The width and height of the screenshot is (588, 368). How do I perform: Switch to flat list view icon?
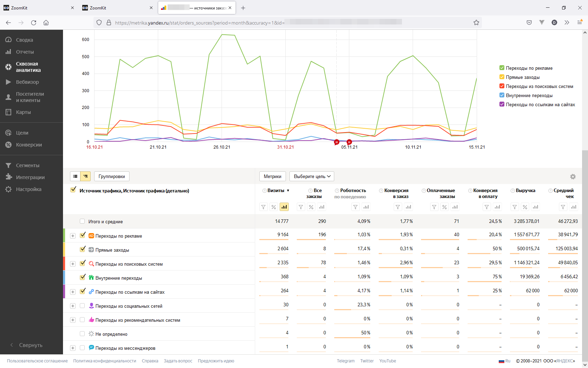(x=75, y=176)
